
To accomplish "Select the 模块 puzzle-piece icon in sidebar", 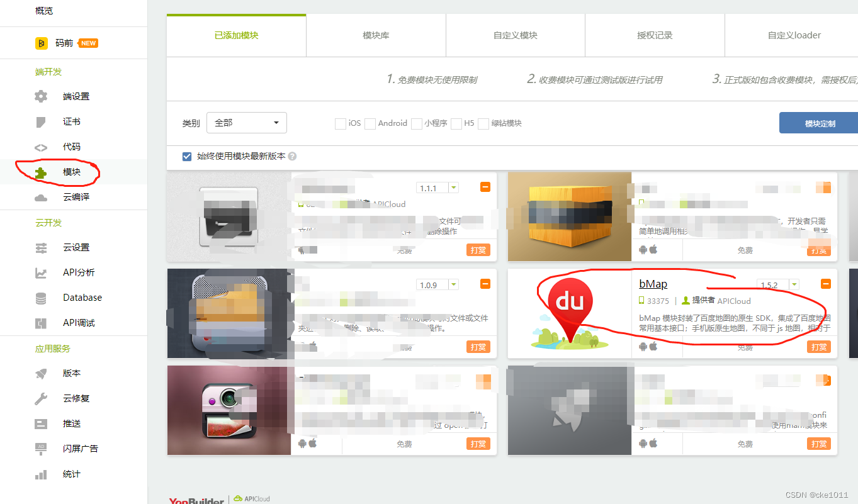I will click(42, 172).
